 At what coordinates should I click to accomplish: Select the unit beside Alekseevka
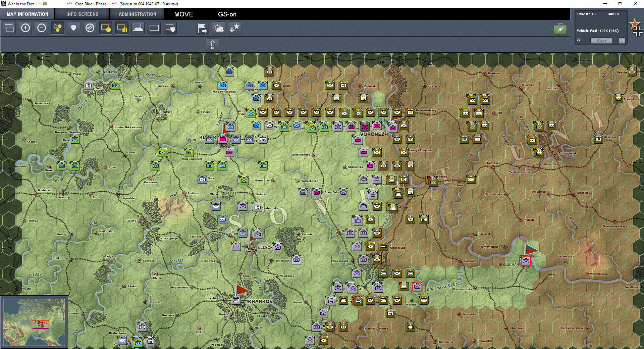pyautogui.click(x=384, y=246)
